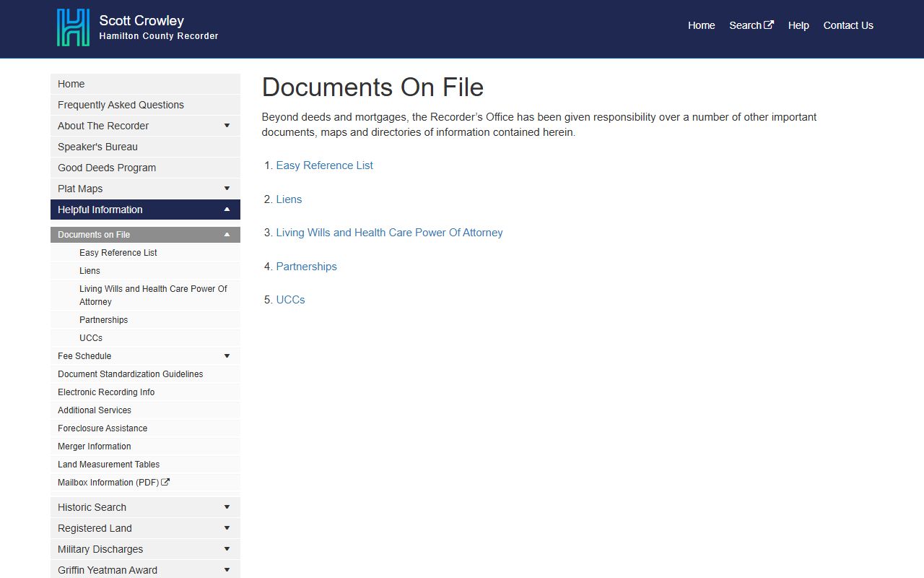Open Home in top navigation bar
Viewport: 924px width, 578px height.
pyautogui.click(x=701, y=25)
